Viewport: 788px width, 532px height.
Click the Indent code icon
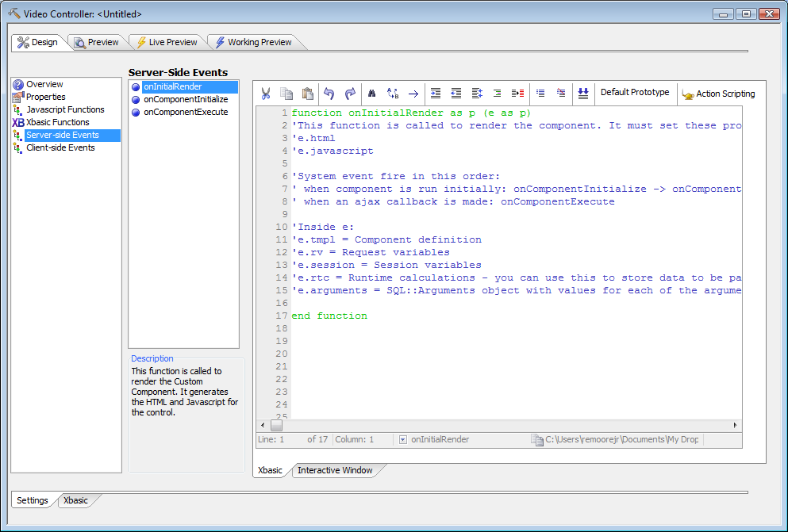436,94
